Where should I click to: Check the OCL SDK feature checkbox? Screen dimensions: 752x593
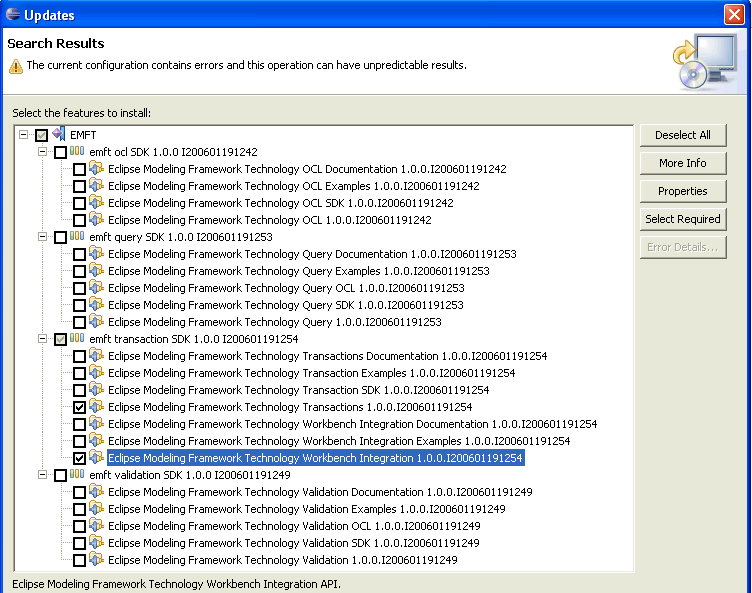(80, 203)
